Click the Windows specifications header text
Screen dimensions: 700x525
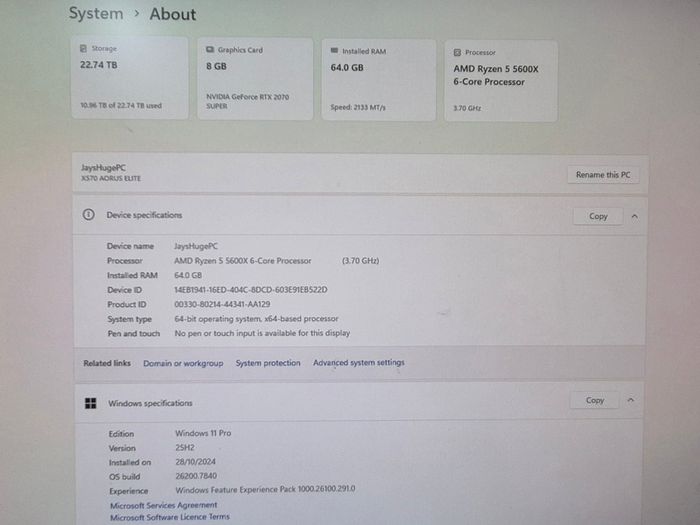coord(150,403)
